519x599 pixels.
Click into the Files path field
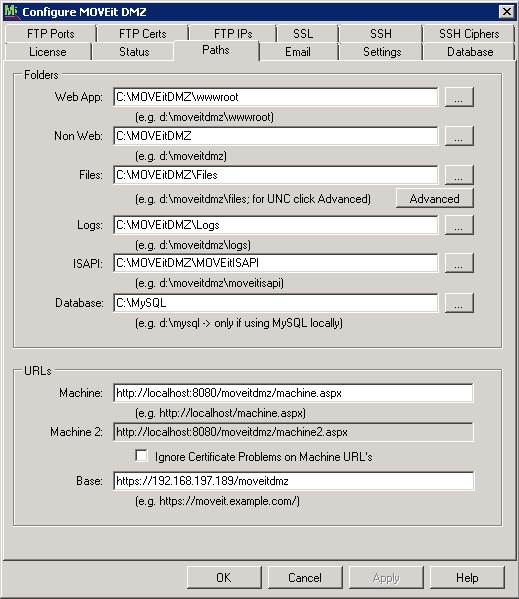(276, 175)
